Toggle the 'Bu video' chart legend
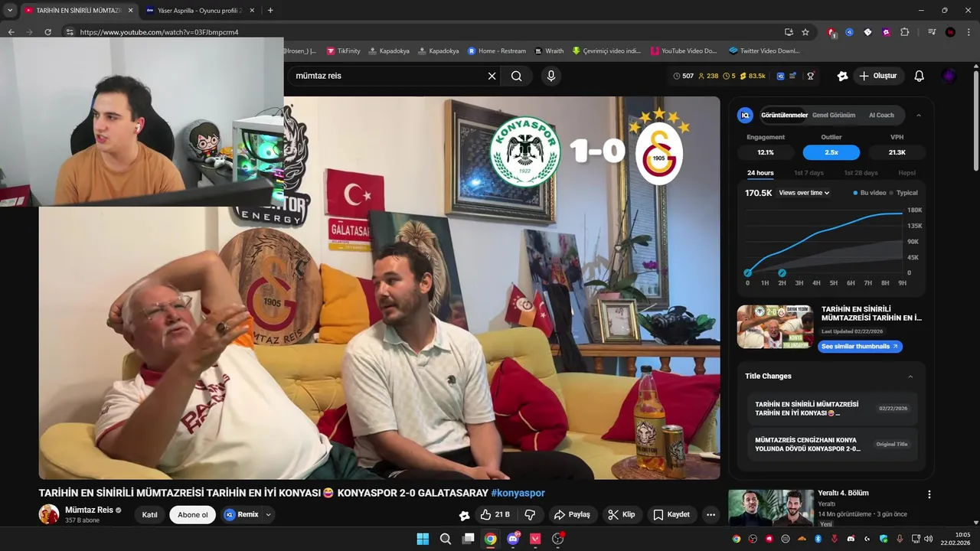Screen dimensions: 980x551 pyautogui.click(x=870, y=193)
